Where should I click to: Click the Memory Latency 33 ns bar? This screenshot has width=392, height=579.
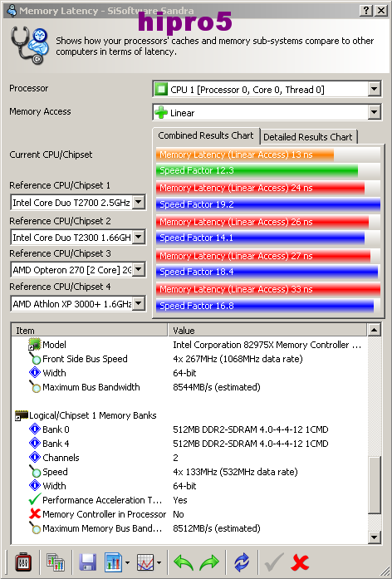(x=268, y=289)
